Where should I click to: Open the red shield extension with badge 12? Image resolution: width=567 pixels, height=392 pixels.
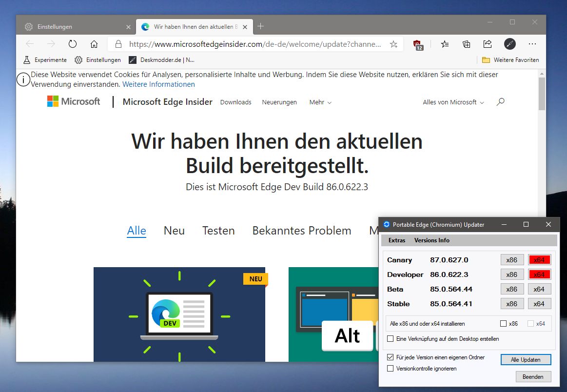[x=418, y=45]
